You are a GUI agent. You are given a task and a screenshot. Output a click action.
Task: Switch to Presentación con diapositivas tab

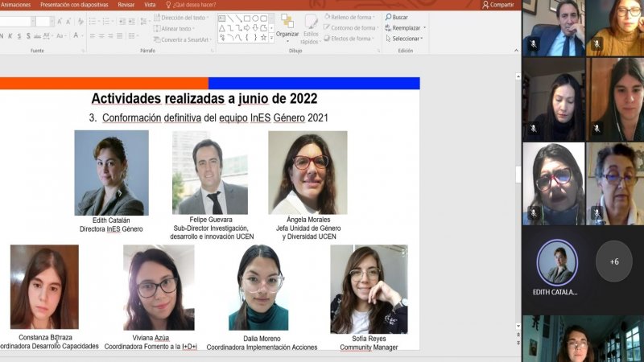(75, 5)
